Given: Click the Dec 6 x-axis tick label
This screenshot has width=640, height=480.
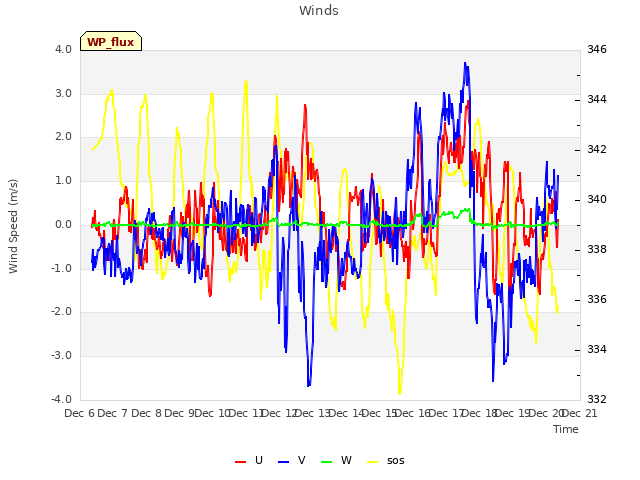Looking at the screenshot, I should [80, 413].
